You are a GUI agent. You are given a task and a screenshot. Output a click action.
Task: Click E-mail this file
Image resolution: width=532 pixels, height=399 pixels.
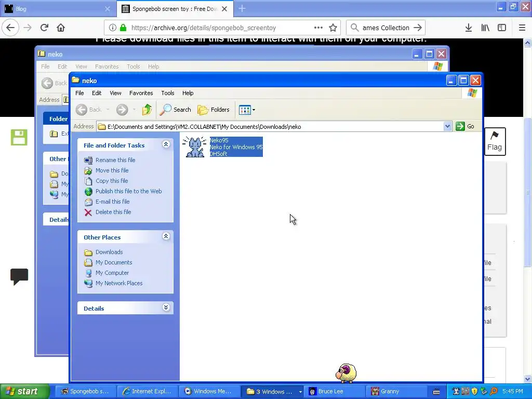113,202
